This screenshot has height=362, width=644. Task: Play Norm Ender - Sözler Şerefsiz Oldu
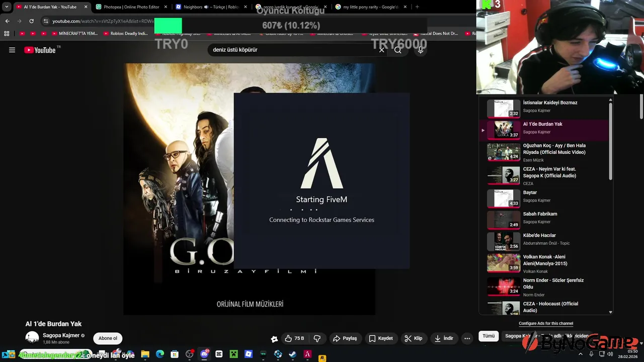pyautogui.click(x=545, y=287)
